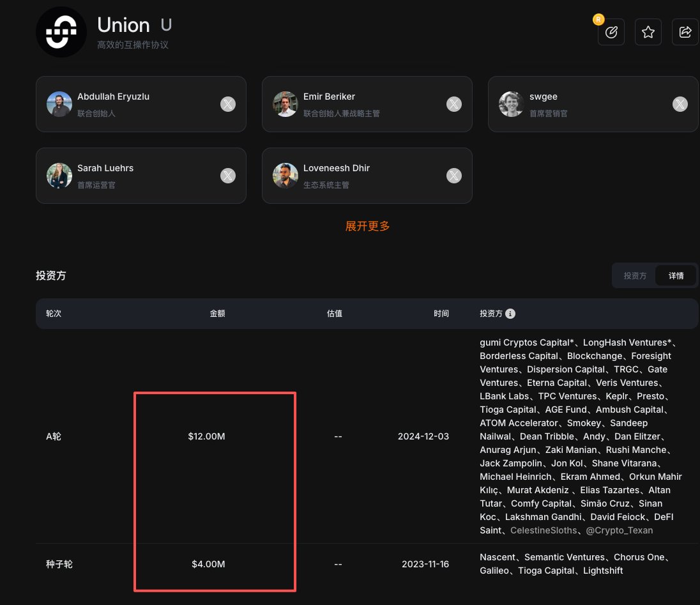Open Nascent investor link
The image size is (700, 605).
pos(498,557)
